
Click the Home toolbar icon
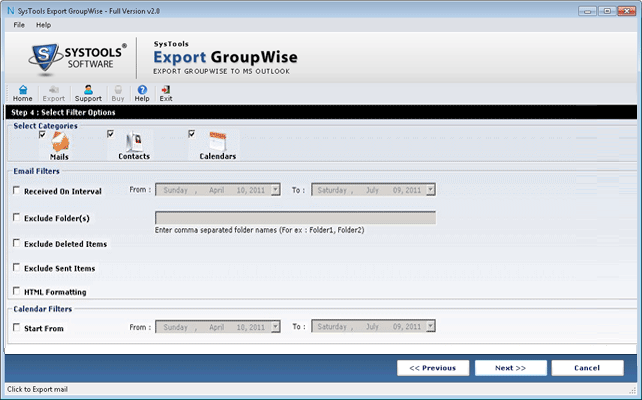coord(22,93)
